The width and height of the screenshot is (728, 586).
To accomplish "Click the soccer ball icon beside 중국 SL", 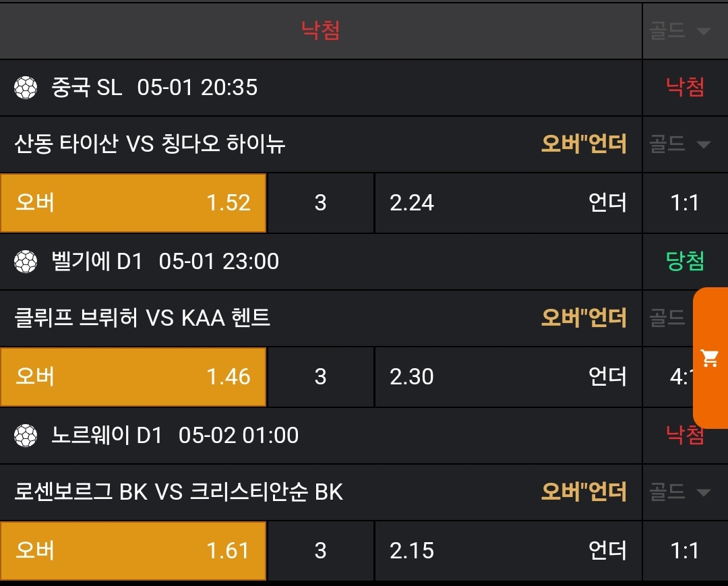I will (26, 88).
